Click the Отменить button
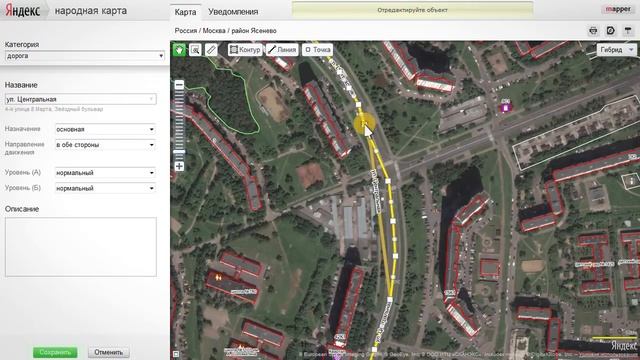This screenshot has height=360, width=640. pos(109,352)
